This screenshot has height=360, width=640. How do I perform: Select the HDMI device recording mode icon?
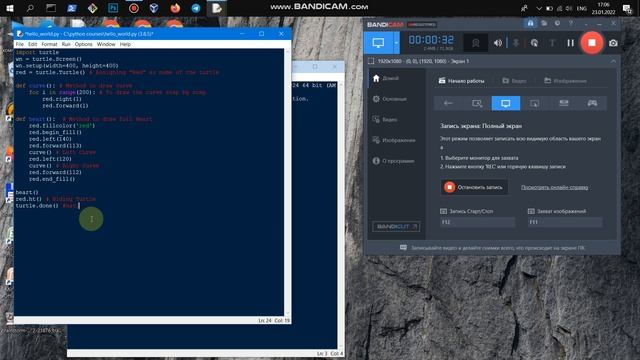tap(563, 103)
